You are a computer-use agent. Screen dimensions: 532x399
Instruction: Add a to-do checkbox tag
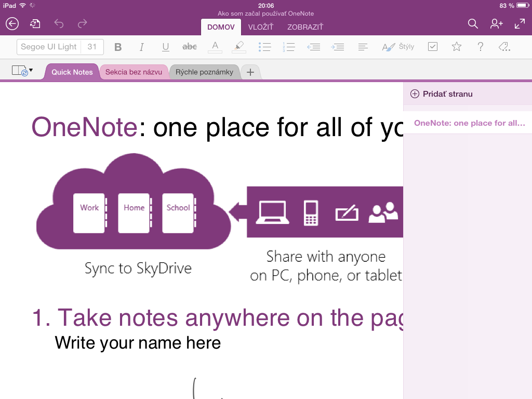coord(433,46)
